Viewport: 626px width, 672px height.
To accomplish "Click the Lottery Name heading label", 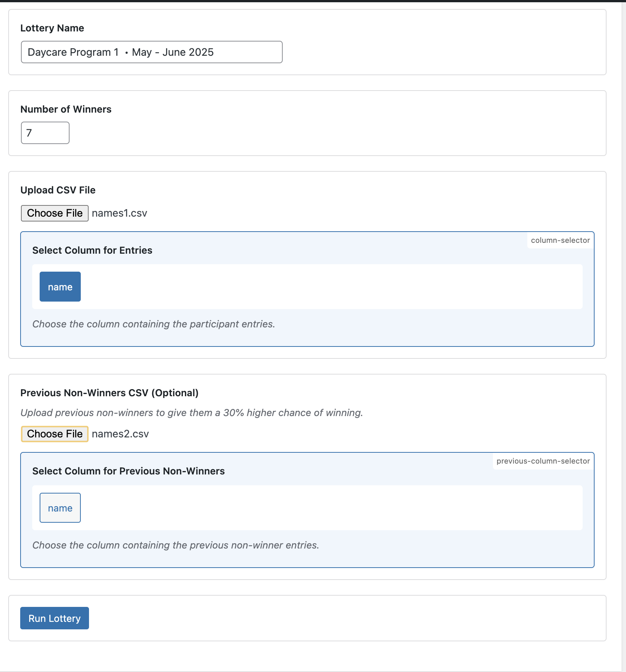I will tap(52, 28).
